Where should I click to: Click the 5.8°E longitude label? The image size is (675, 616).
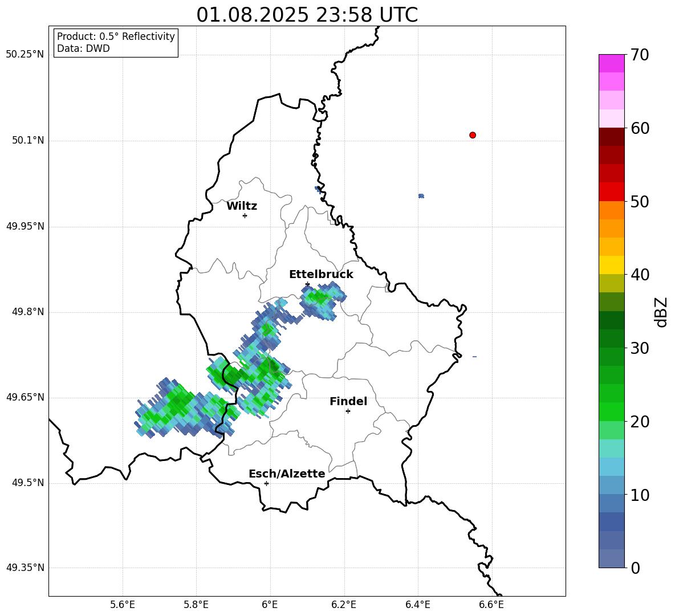click(x=196, y=605)
